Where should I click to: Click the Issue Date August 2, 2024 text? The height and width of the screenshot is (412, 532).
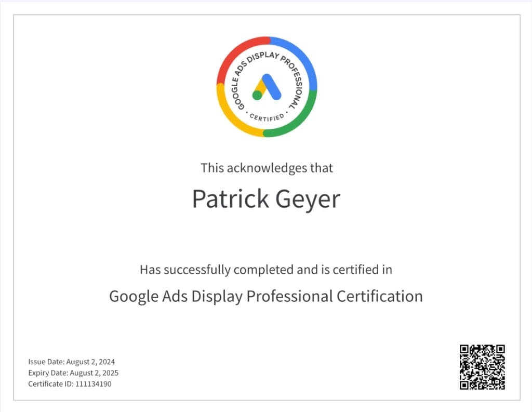pos(72,362)
